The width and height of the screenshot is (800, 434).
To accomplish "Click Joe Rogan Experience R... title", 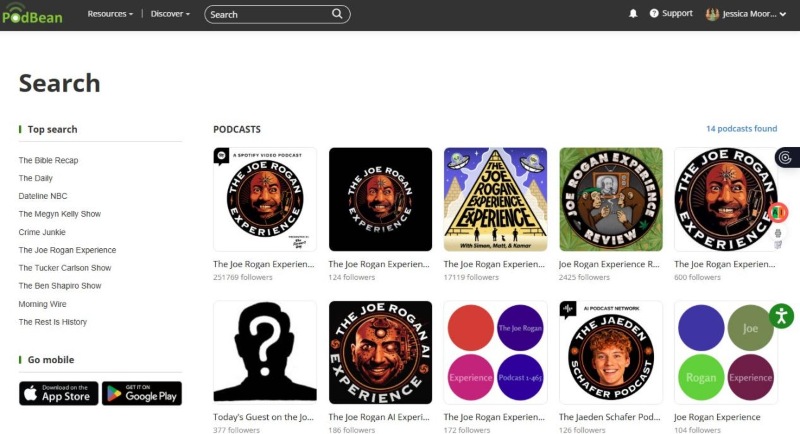I will pos(610,264).
